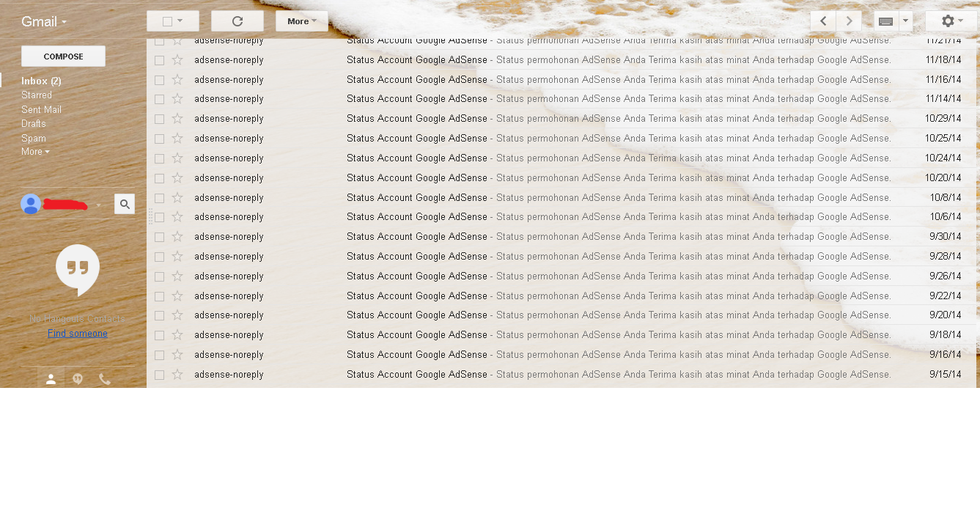Tick checkbox of the 10/25/14 email
Screen dimensions: 980x517
pyautogui.click(x=159, y=139)
